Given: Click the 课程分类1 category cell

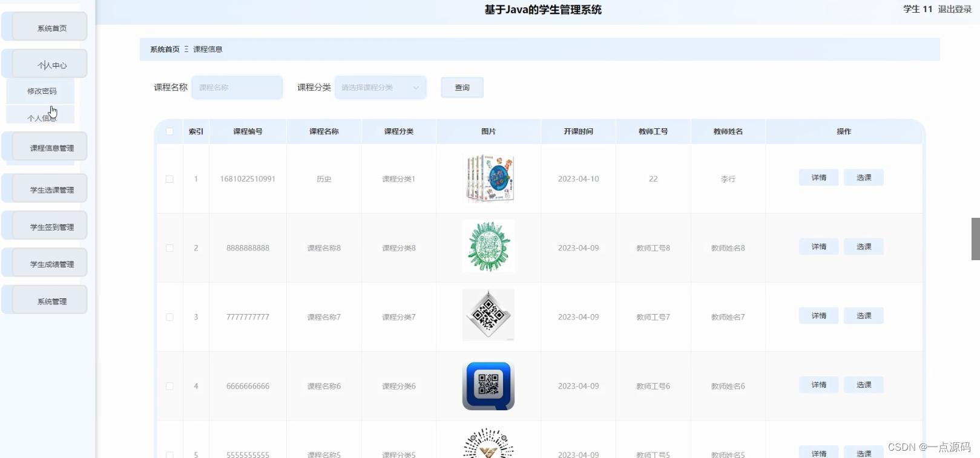Looking at the screenshot, I should [399, 179].
